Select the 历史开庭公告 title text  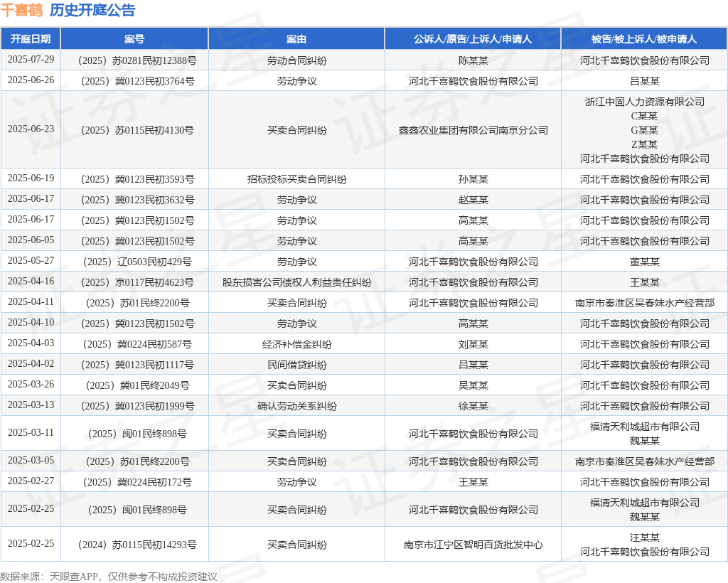coord(92,10)
